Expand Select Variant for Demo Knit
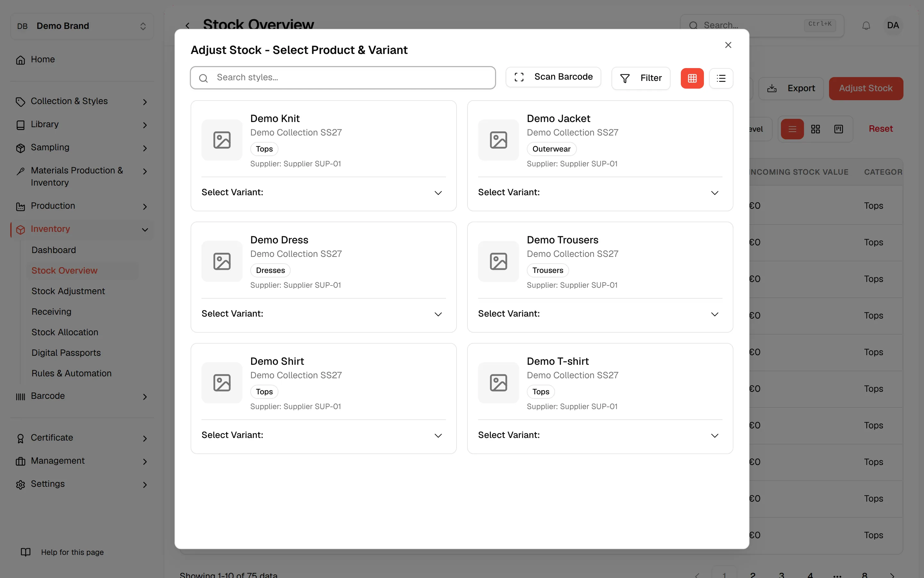This screenshot has width=924, height=578. point(323,192)
